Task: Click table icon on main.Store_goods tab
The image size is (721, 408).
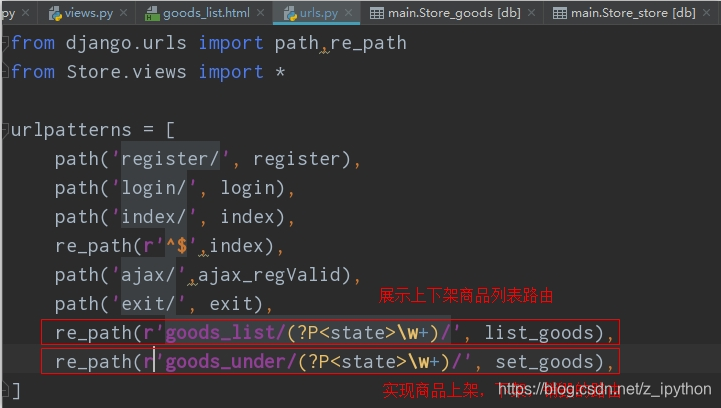Action: [x=377, y=13]
